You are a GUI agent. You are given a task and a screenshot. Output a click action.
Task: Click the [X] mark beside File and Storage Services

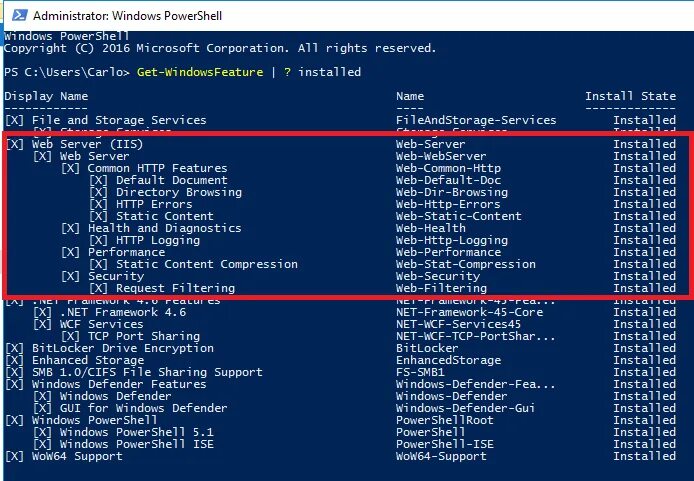coord(15,120)
